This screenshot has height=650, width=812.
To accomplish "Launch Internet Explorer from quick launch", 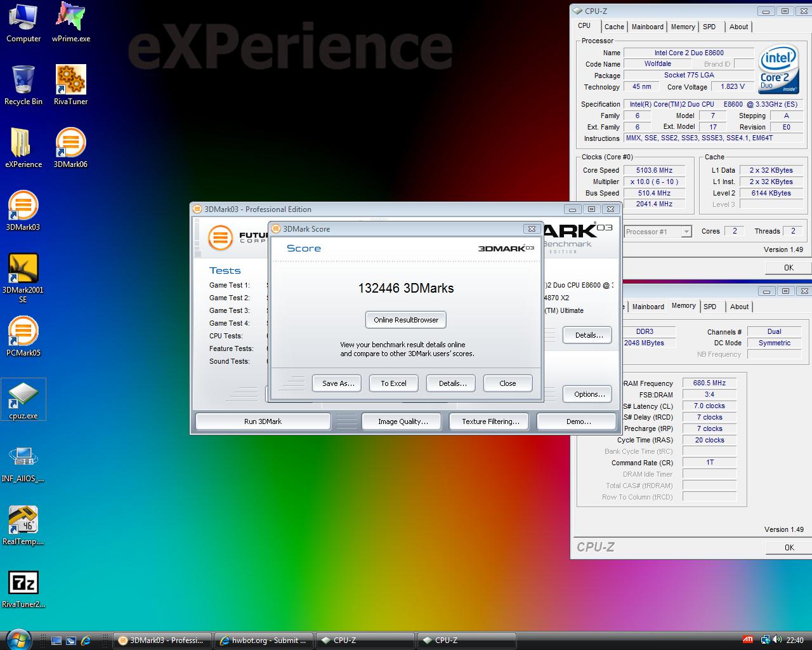I will point(86,640).
